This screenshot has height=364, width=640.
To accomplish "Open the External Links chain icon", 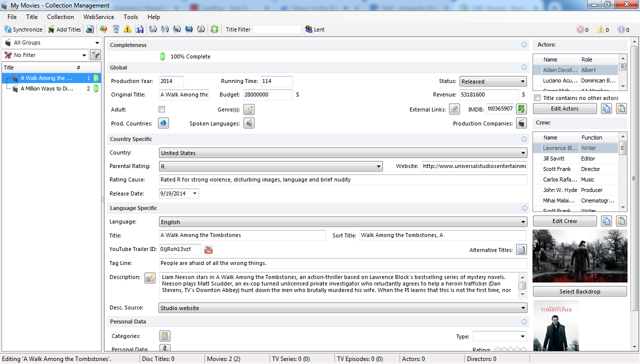I will click(454, 109).
